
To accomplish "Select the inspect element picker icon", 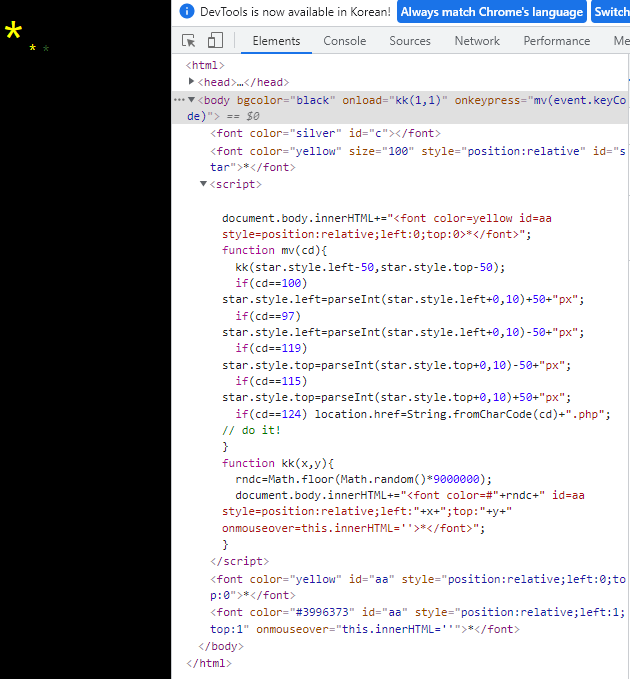I will coord(189,41).
